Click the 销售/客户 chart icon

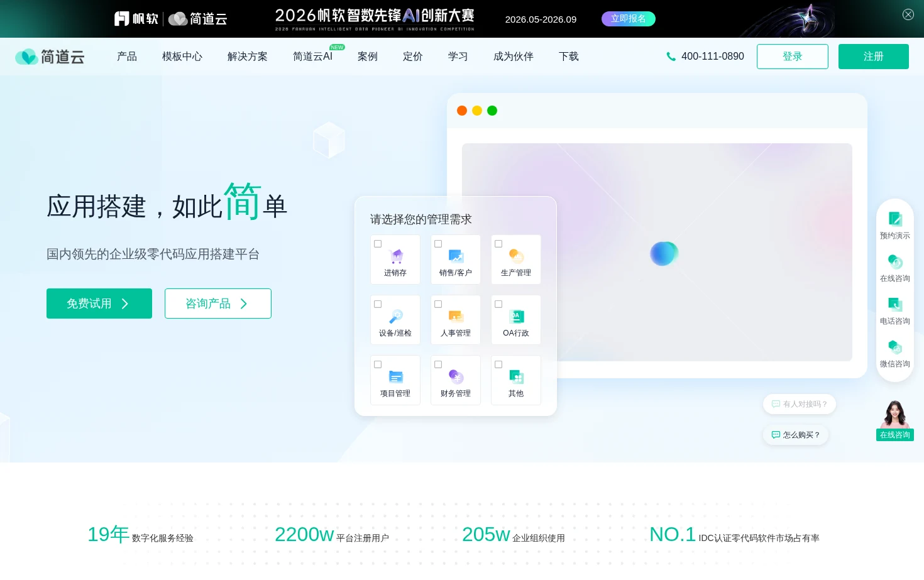pyautogui.click(x=456, y=256)
